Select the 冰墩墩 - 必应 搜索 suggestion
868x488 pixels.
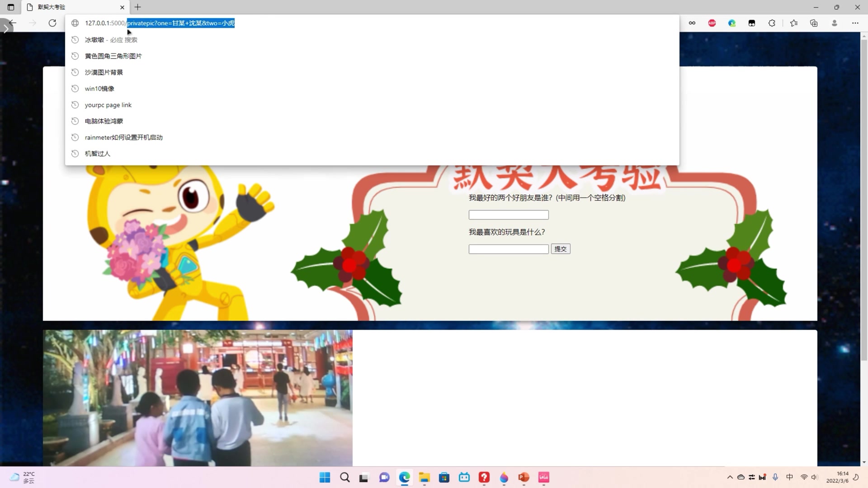coord(372,40)
